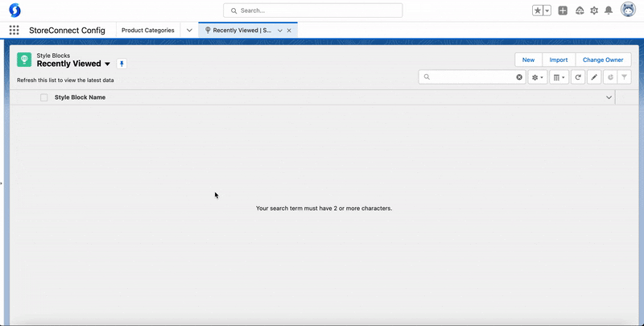Screen dimensions: 644x326
Task: Close the Recently Viewed tab
Action: click(289, 31)
